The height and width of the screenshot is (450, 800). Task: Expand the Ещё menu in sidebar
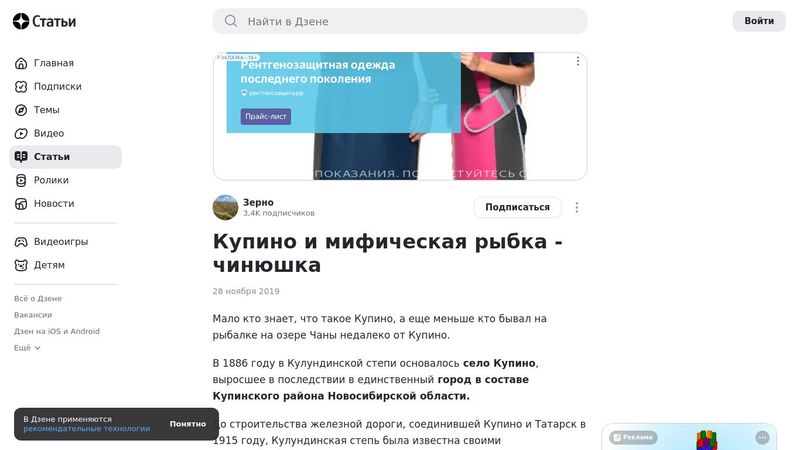point(27,348)
